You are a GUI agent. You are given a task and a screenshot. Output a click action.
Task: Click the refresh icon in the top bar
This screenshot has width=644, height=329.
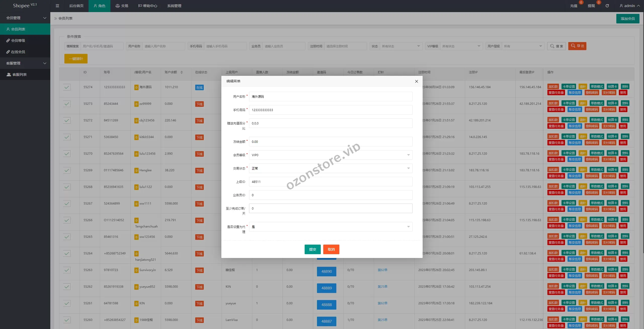tap(607, 6)
